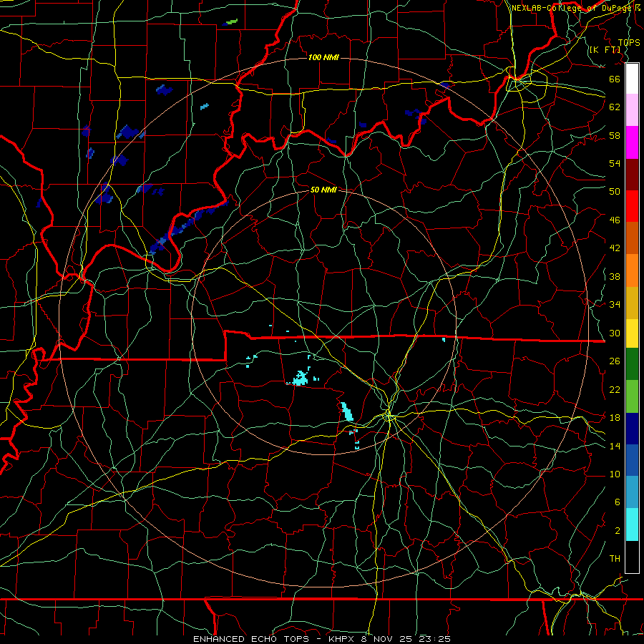
Task: Click the '100 NMI' range ring label
Action: 323,57
